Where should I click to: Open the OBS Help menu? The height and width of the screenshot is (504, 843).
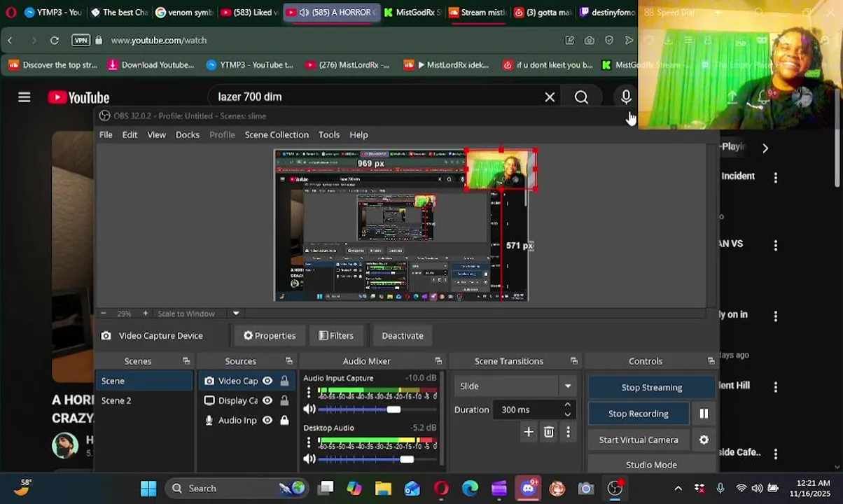click(x=358, y=134)
